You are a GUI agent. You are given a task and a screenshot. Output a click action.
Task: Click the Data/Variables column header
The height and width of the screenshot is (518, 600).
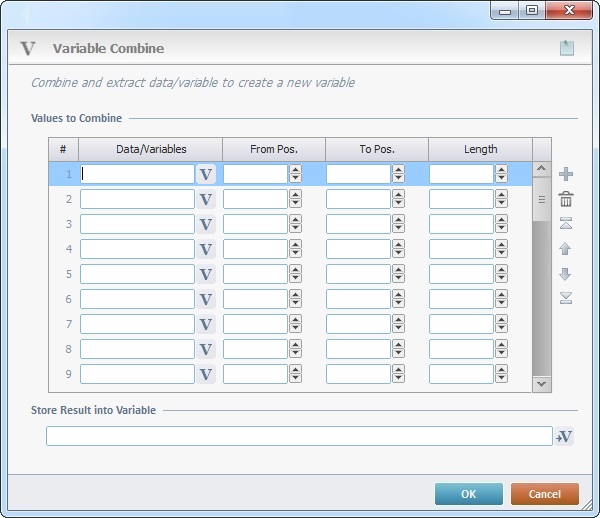pyautogui.click(x=151, y=149)
